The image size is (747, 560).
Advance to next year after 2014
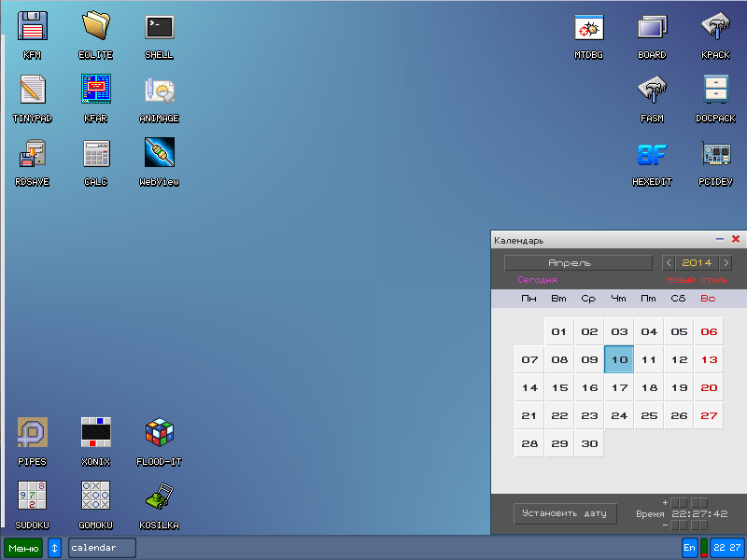coord(726,263)
